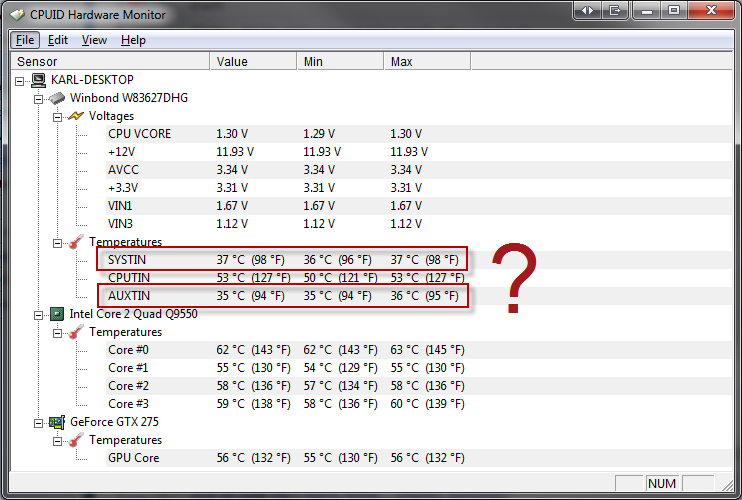The image size is (742, 500).
Task: Click the Winbond W83627DHG chip icon
Action: coord(57,98)
